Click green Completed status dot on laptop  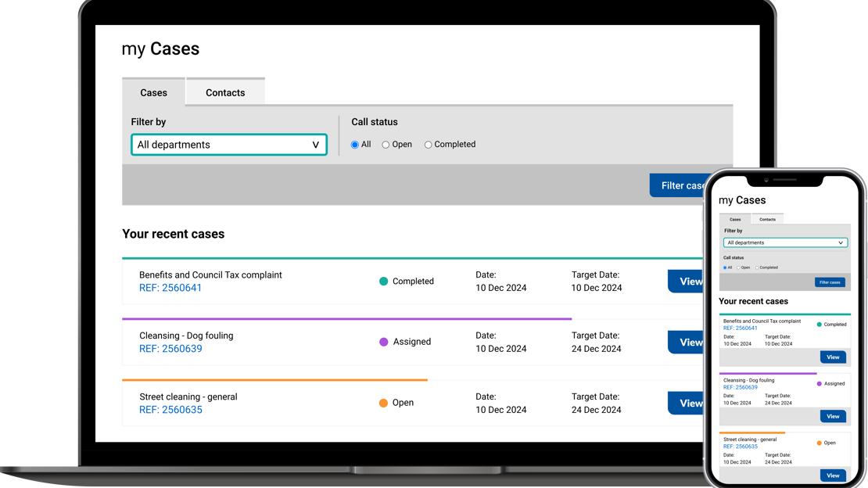coord(383,282)
